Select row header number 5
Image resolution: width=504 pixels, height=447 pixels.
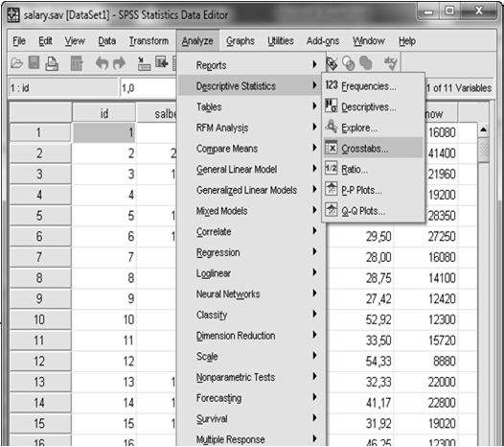[40, 215]
